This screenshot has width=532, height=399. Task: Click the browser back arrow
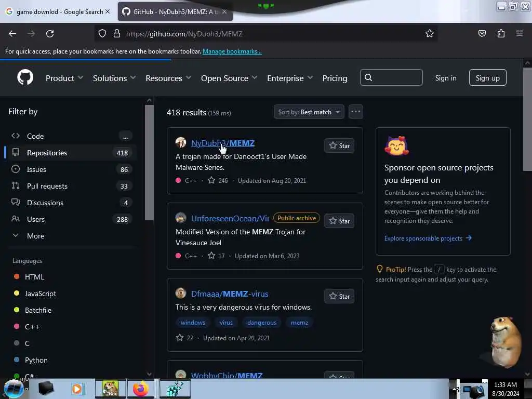point(12,34)
